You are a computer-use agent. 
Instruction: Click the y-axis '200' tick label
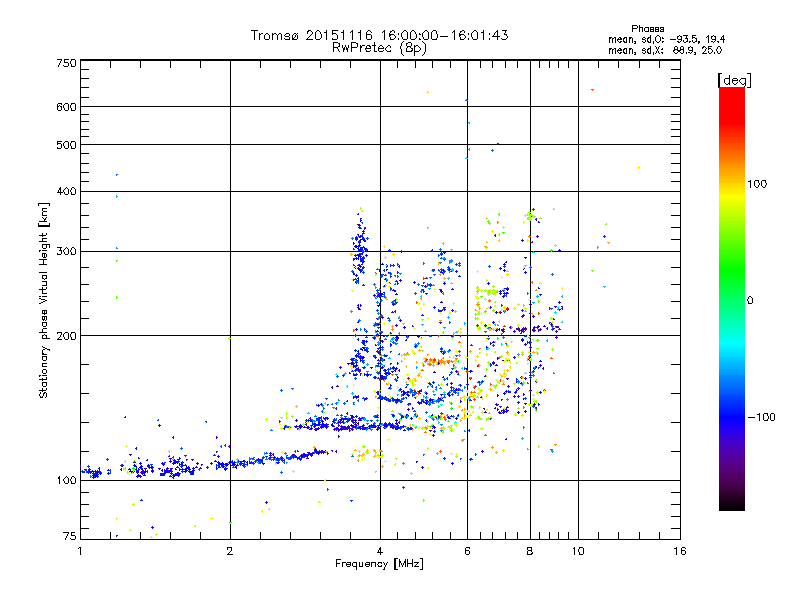point(66,336)
